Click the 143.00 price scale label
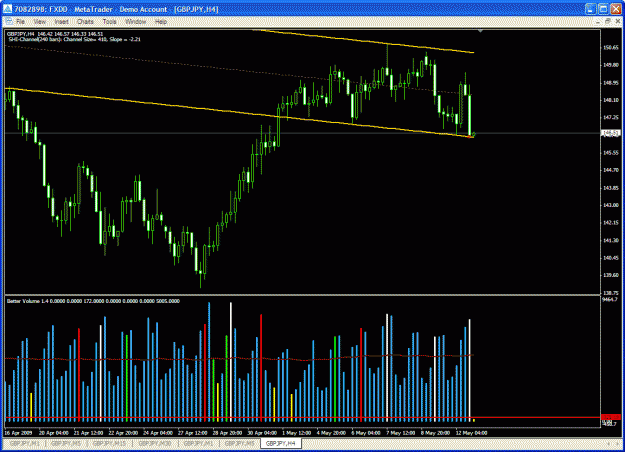 point(611,205)
